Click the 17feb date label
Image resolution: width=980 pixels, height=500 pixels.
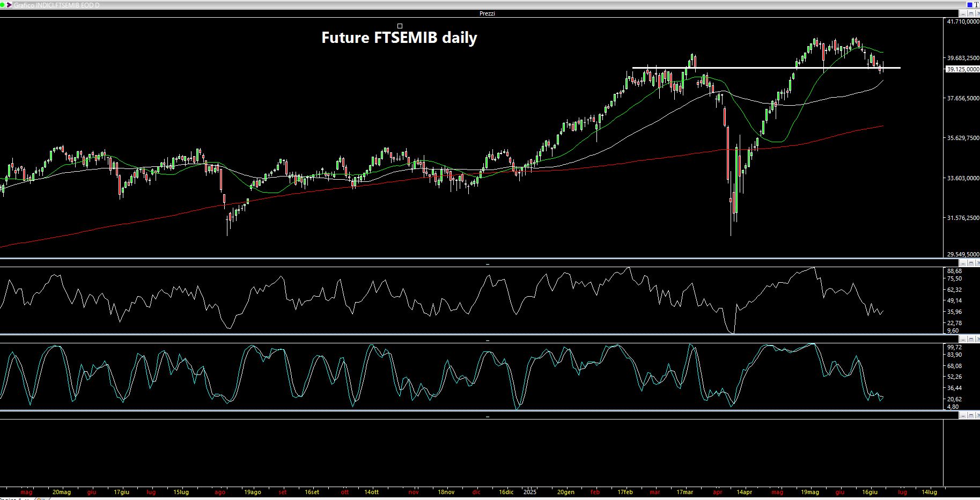click(625, 492)
